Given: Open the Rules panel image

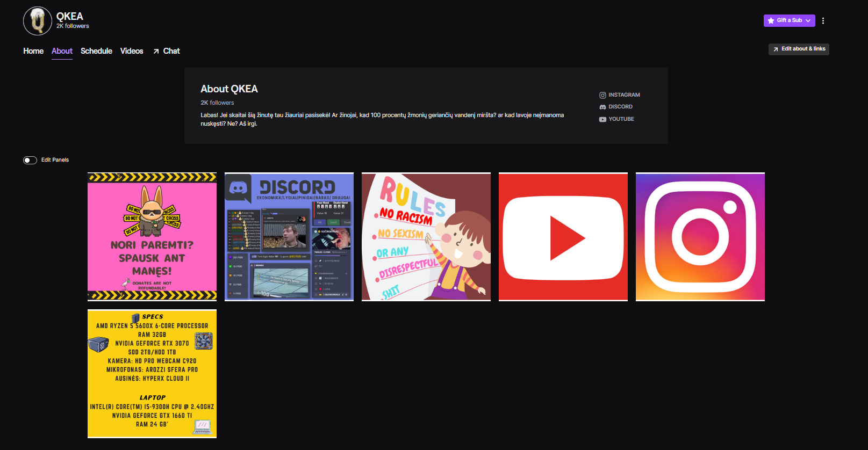Looking at the screenshot, I should [x=426, y=237].
